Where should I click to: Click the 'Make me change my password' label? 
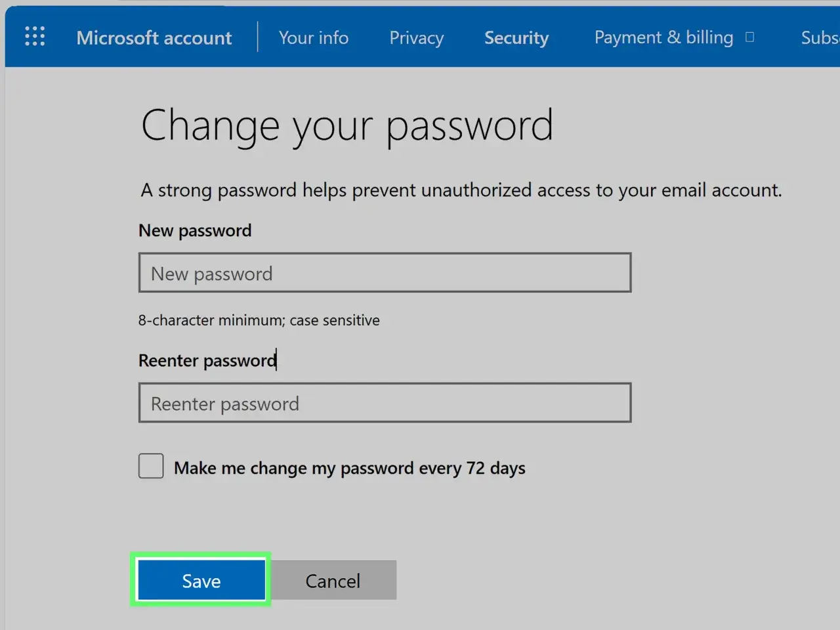[x=350, y=468]
